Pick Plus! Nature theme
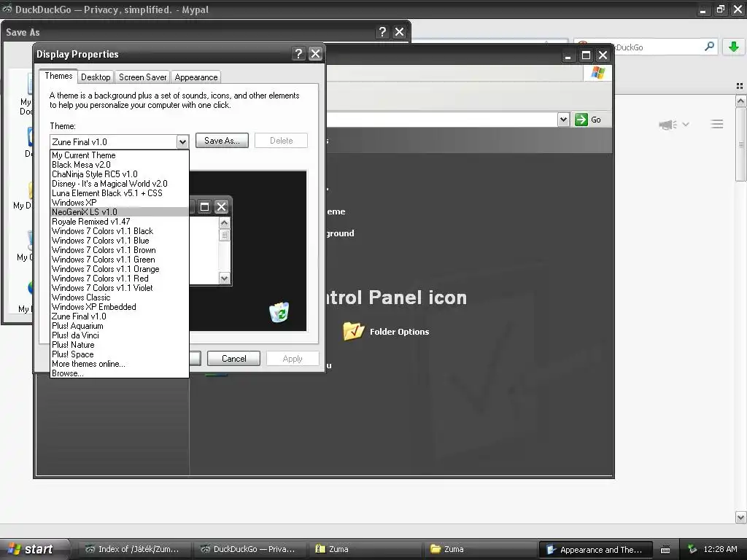Screen dimensions: 747x560 tap(119, 345)
